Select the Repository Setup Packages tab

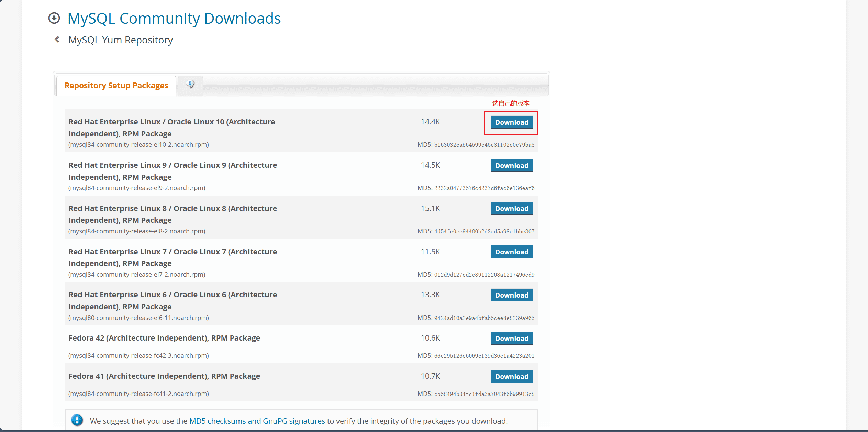point(116,86)
